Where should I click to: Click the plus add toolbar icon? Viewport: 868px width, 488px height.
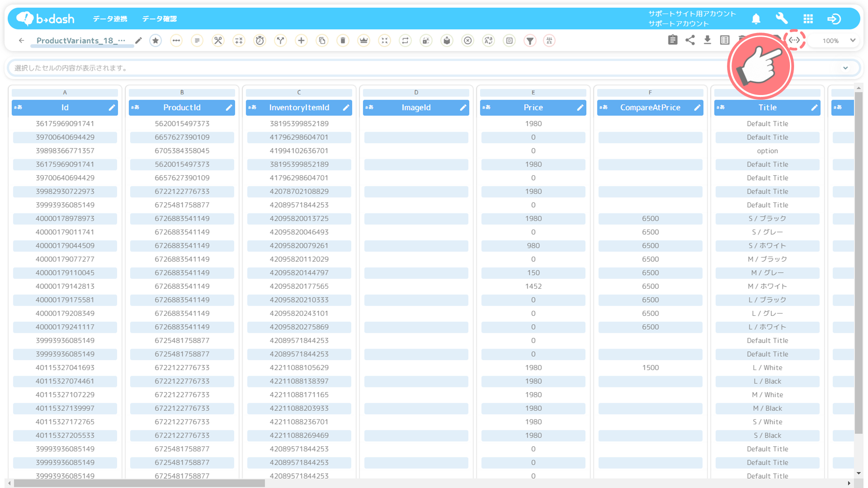[x=301, y=40]
